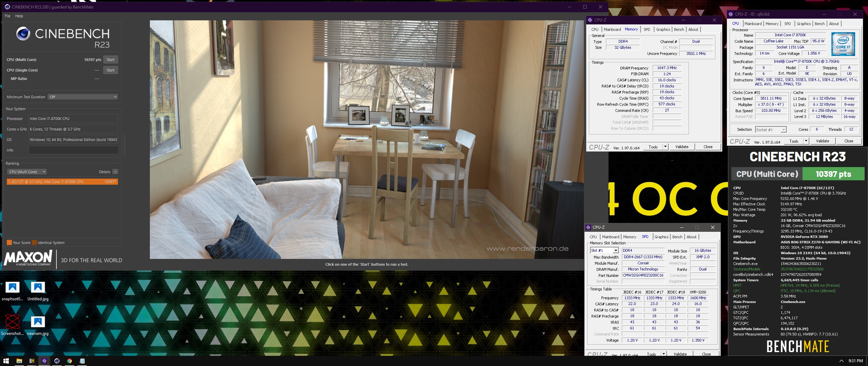
Task: Open the snaphsot0 desktop image file
Action: click(13, 291)
